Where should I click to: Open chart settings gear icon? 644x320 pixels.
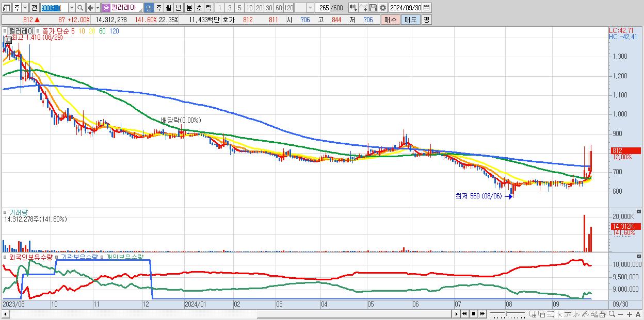click(383, 8)
